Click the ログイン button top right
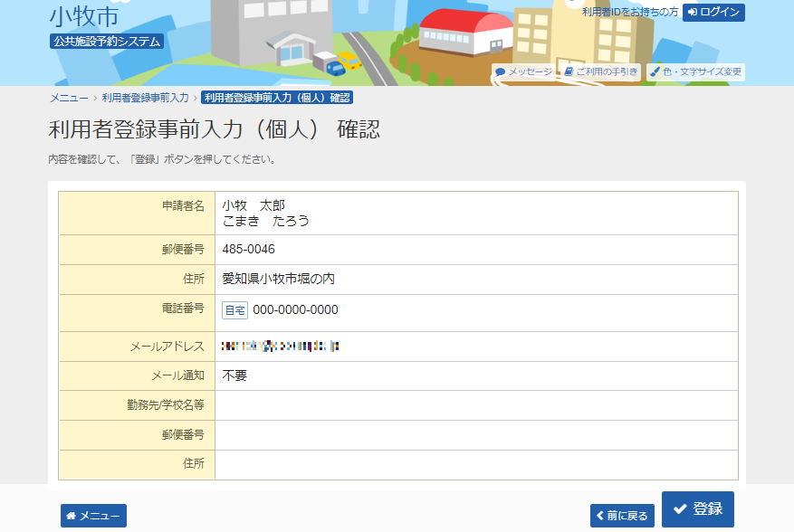 (714, 13)
